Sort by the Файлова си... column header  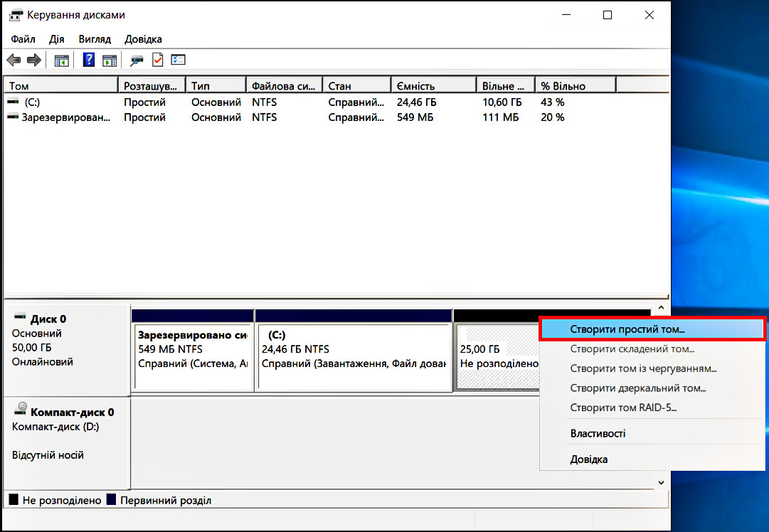(285, 86)
